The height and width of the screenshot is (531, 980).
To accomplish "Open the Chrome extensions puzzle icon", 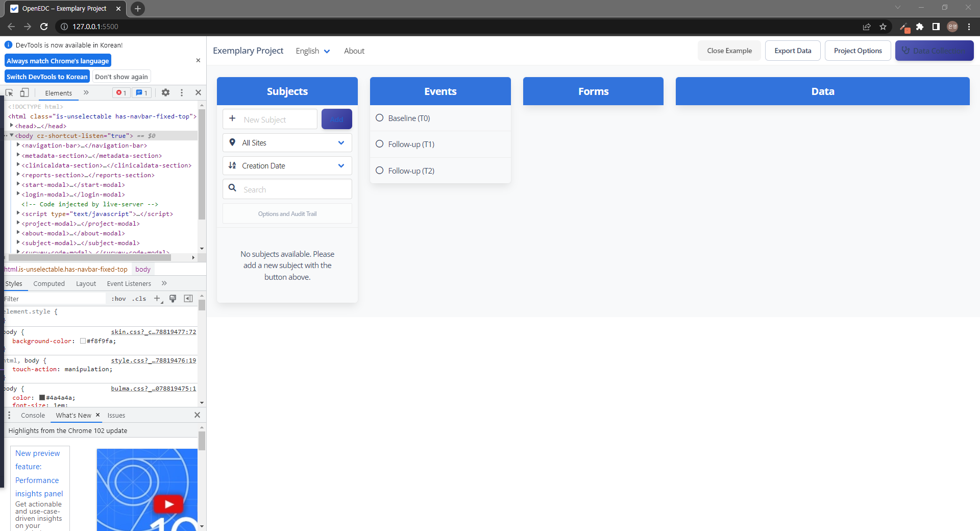I will tap(920, 27).
